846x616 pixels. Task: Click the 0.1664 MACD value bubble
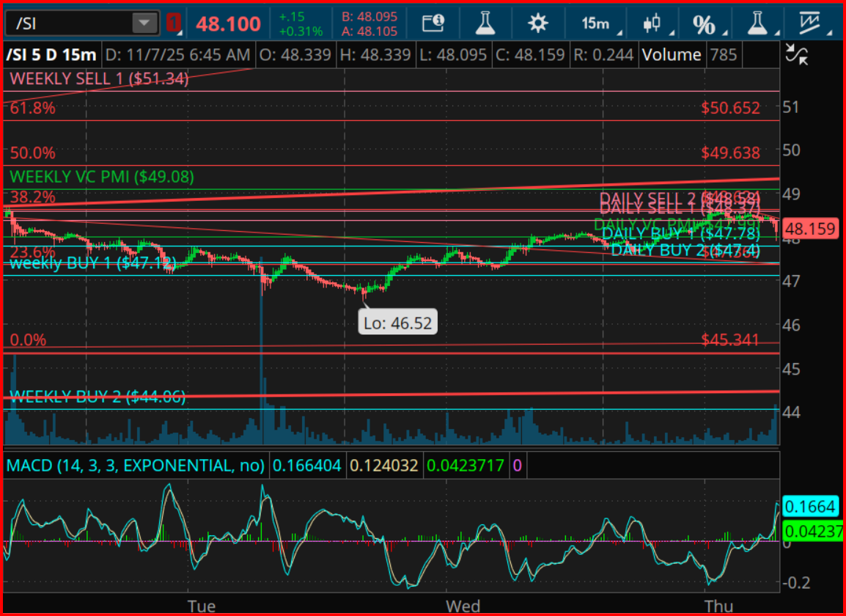(x=811, y=506)
